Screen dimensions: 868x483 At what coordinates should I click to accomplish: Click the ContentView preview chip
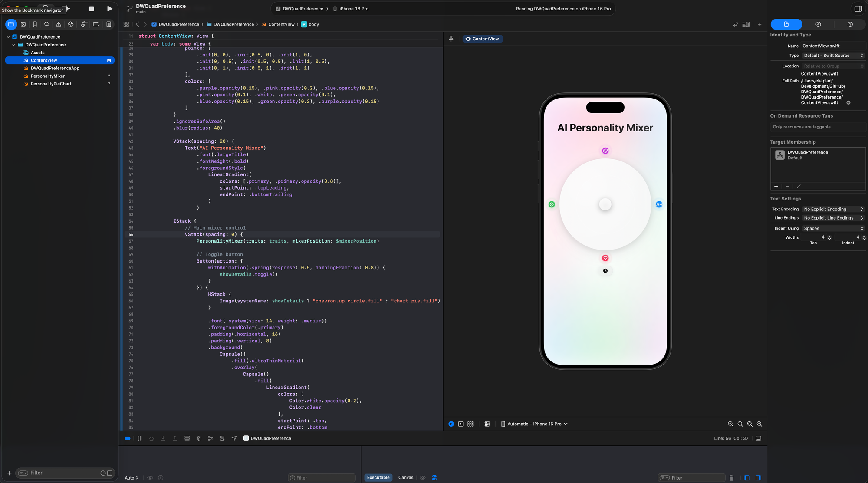click(x=482, y=39)
